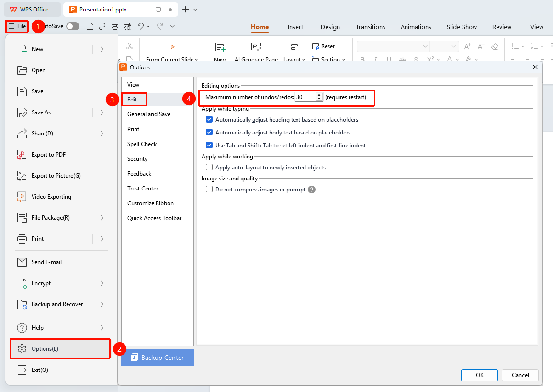The width and height of the screenshot is (553, 392).
Task: Uncheck Use Tab and Shift+Tab indent option
Action: [x=209, y=145]
